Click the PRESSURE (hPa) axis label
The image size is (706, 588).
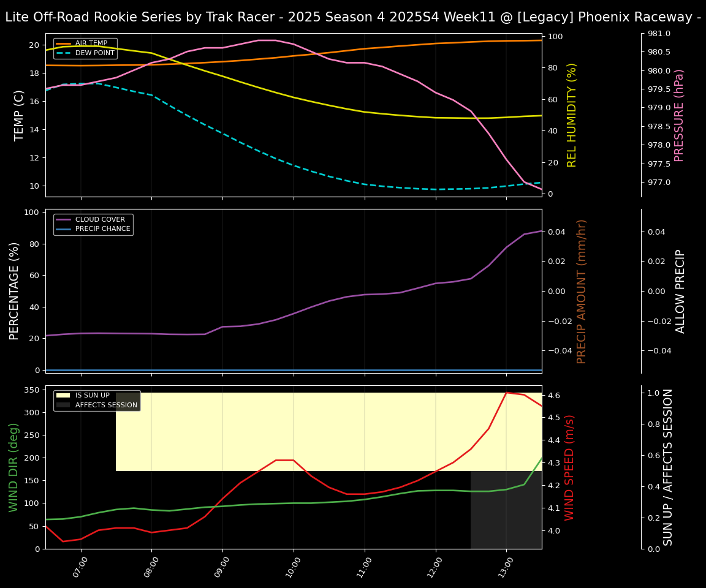coord(679,115)
